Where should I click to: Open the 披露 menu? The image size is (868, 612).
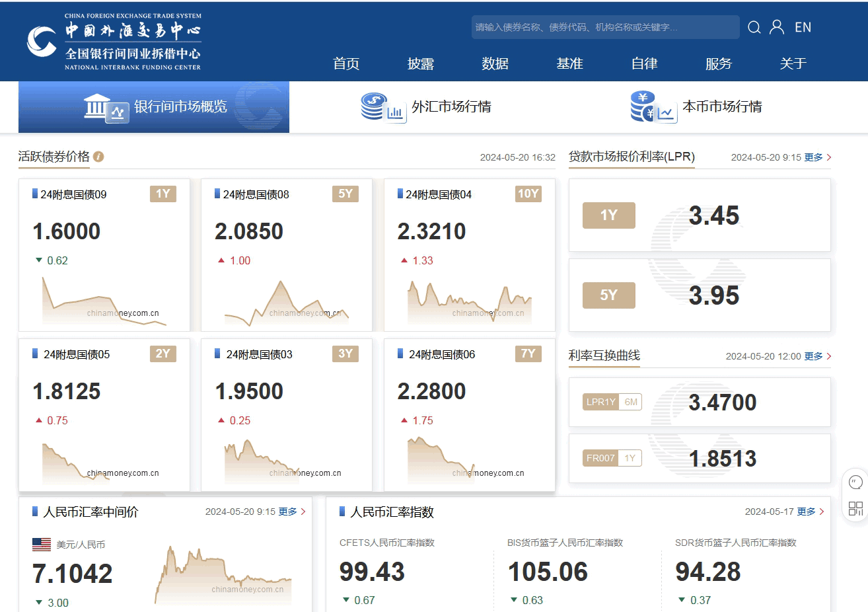click(x=421, y=63)
